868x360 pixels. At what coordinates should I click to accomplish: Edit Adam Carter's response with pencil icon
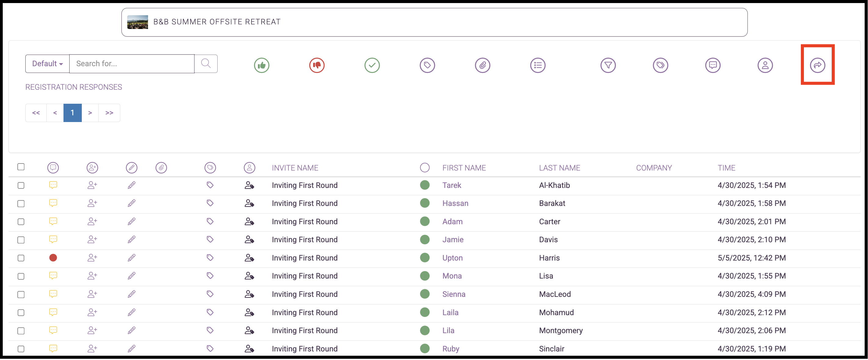pyautogui.click(x=132, y=221)
